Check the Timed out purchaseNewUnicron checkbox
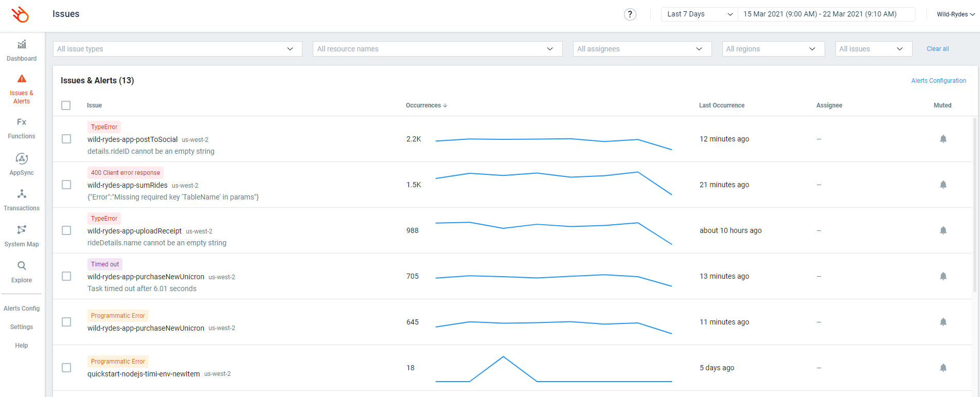 tap(66, 276)
